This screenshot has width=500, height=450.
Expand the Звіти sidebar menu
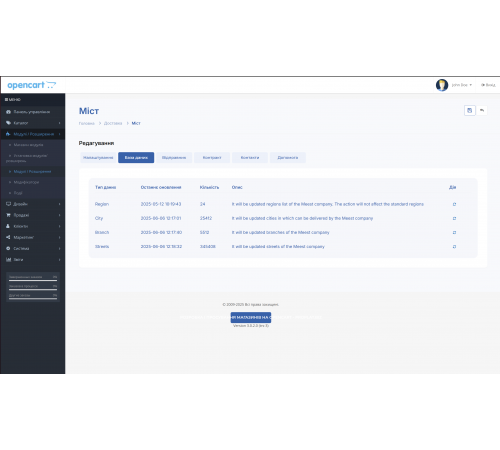click(x=32, y=259)
